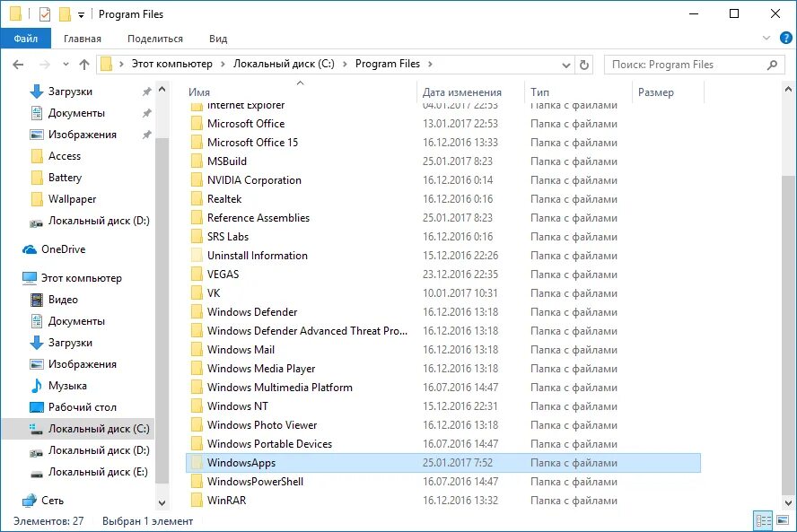This screenshot has height=532, width=797.
Task: Open the address bar history dropdown
Action: click(x=565, y=65)
